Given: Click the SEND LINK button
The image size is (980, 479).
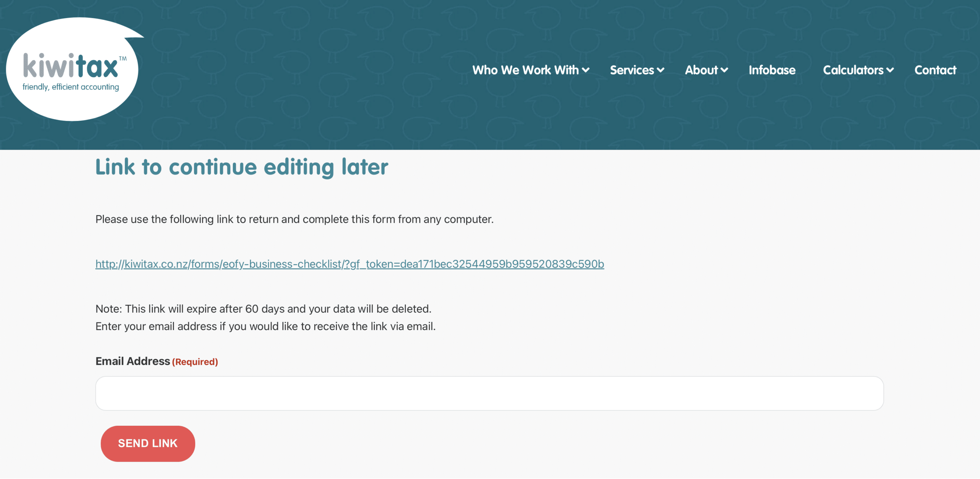Looking at the screenshot, I should point(148,443).
